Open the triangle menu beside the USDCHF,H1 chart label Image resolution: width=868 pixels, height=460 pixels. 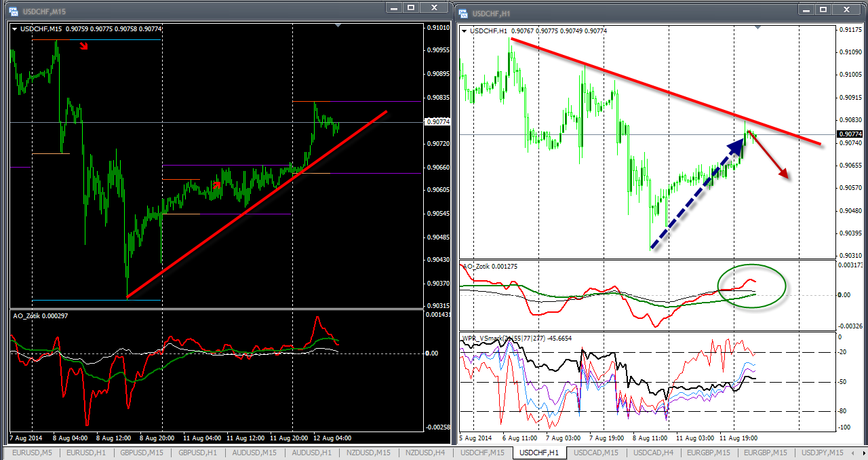click(464, 31)
